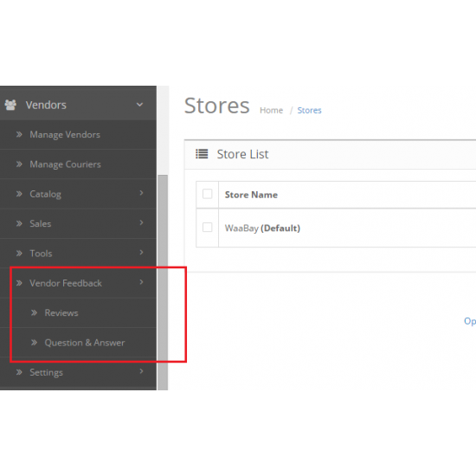
Task: Toggle the Vendor Feedback submenu arrow
Action: click(x=141, y=282)
